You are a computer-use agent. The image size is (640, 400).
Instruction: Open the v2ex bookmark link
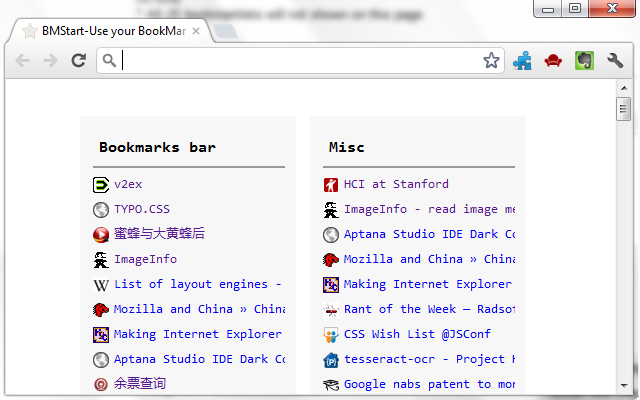[128, 184]
